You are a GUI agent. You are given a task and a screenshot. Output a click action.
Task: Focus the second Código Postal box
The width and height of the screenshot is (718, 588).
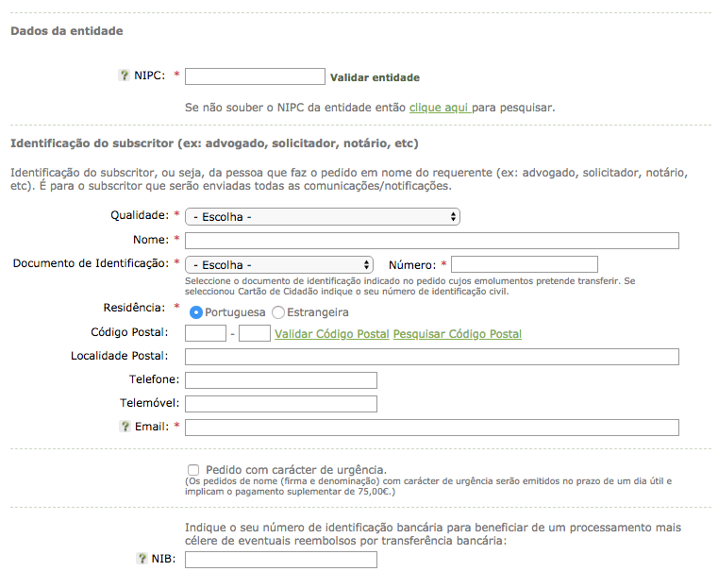pos(255,333)
